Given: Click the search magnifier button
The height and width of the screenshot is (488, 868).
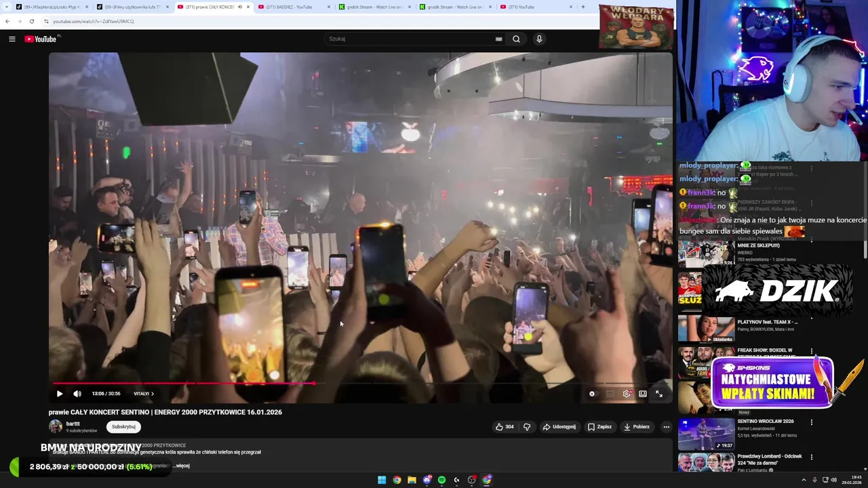Looking at the screenshot, I should tap(516, 39).
